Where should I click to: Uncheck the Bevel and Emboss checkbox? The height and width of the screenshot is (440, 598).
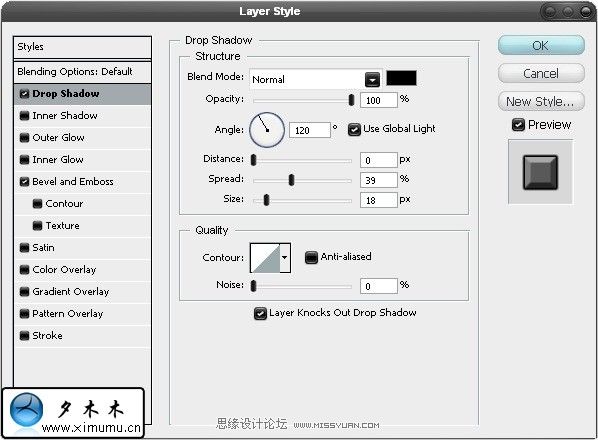(x=24, y=182)
